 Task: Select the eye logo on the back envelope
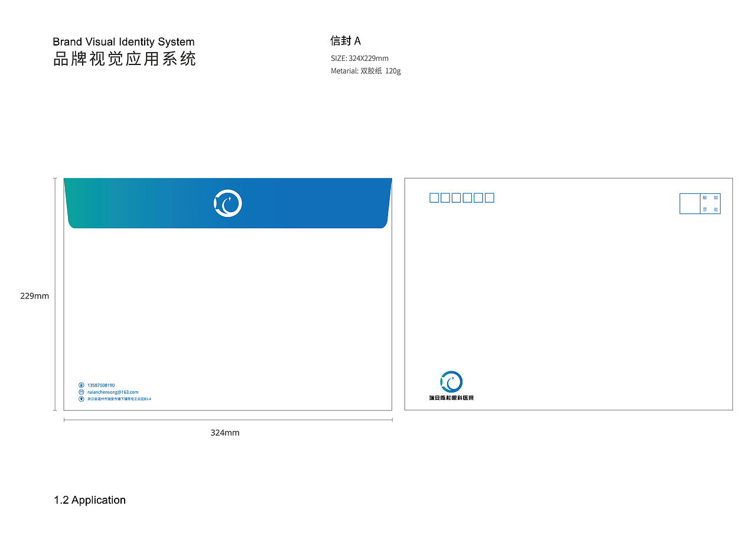point(451,383)
